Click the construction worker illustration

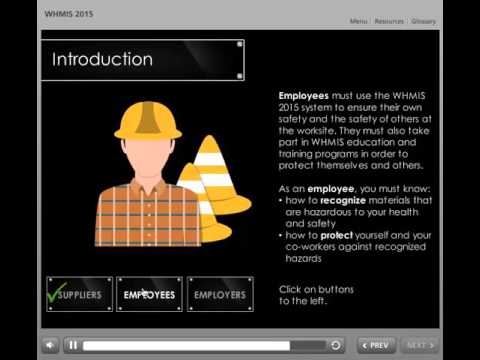[x=148, y=174]
